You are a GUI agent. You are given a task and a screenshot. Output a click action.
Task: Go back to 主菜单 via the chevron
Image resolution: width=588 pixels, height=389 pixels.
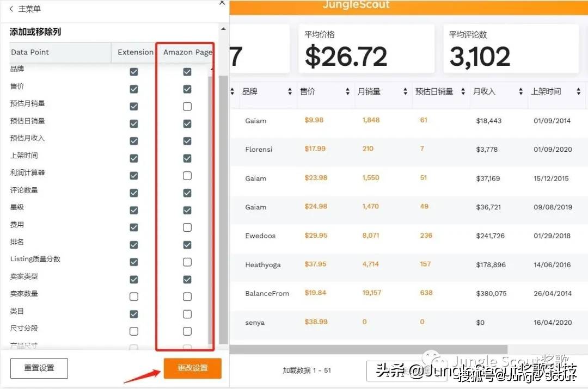(11, 9)
